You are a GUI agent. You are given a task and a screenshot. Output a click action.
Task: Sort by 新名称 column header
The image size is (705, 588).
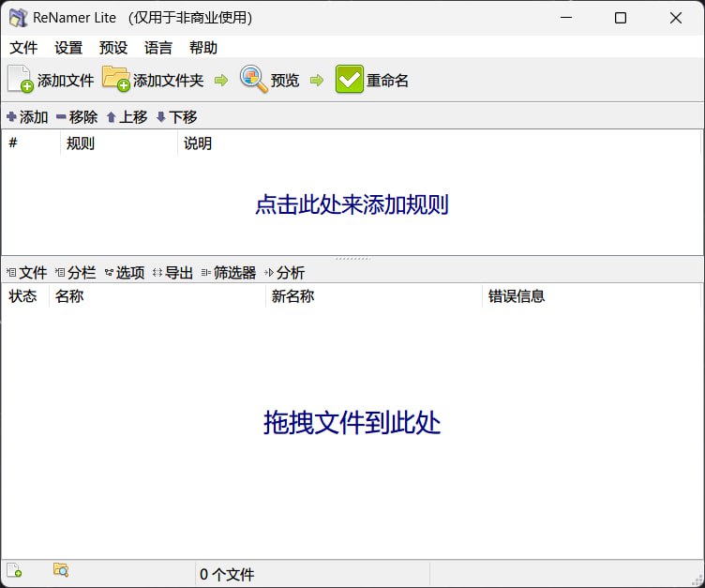[374, 296]
